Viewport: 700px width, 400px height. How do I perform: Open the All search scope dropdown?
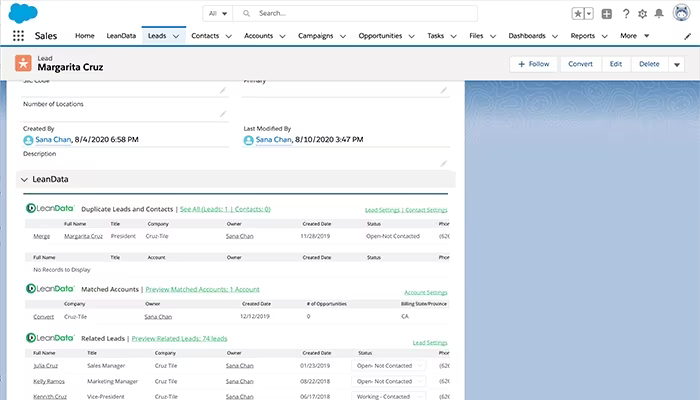(218, 13)
